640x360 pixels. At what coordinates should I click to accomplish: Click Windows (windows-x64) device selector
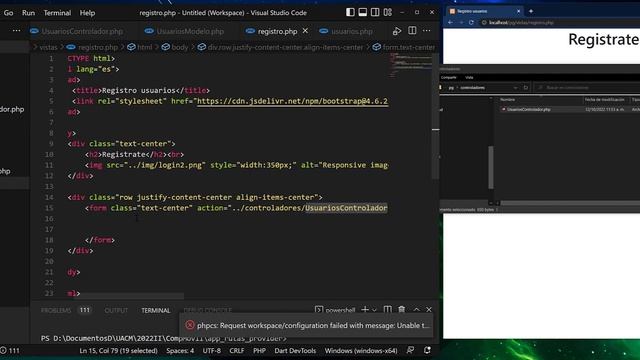pyautogui.click(x=361, y=351)
